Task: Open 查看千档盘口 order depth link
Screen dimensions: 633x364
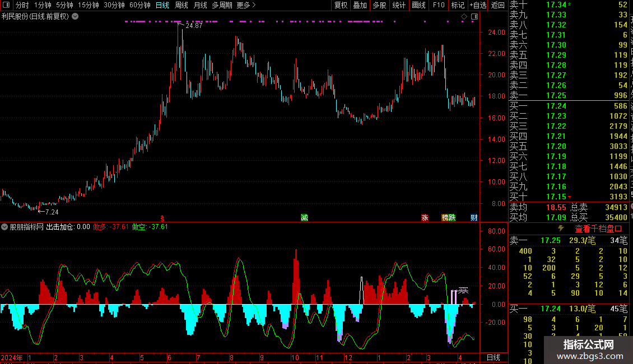Action: [x=598, y=229]
